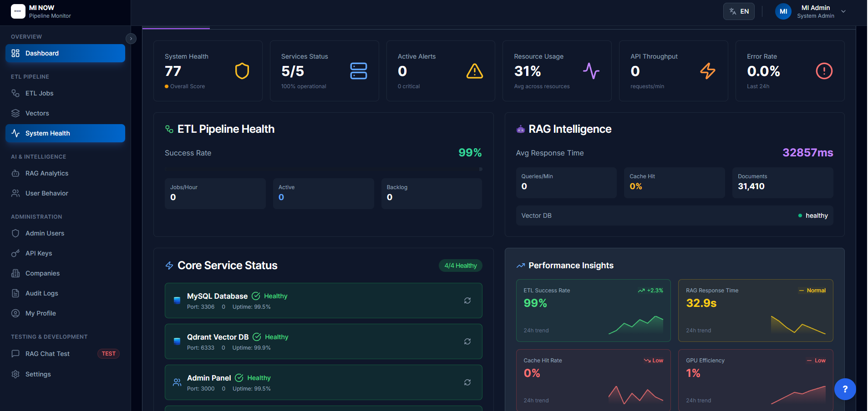
Task: Open RAG Chat Test page
Action: (x=47, y=354)
